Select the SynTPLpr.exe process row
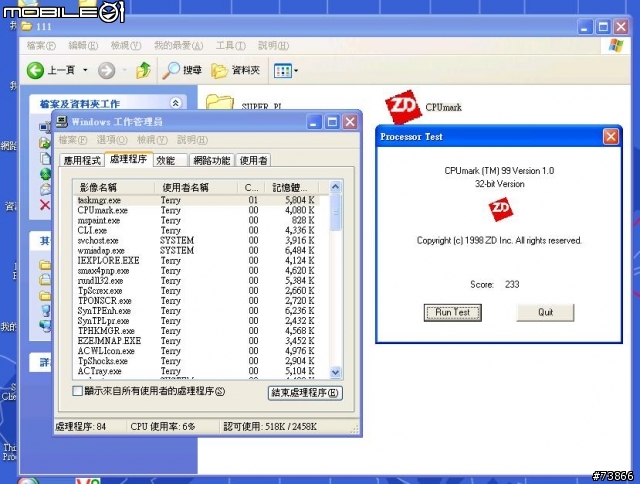This screenshot has width=640, height=484. (x=196, y=321)
